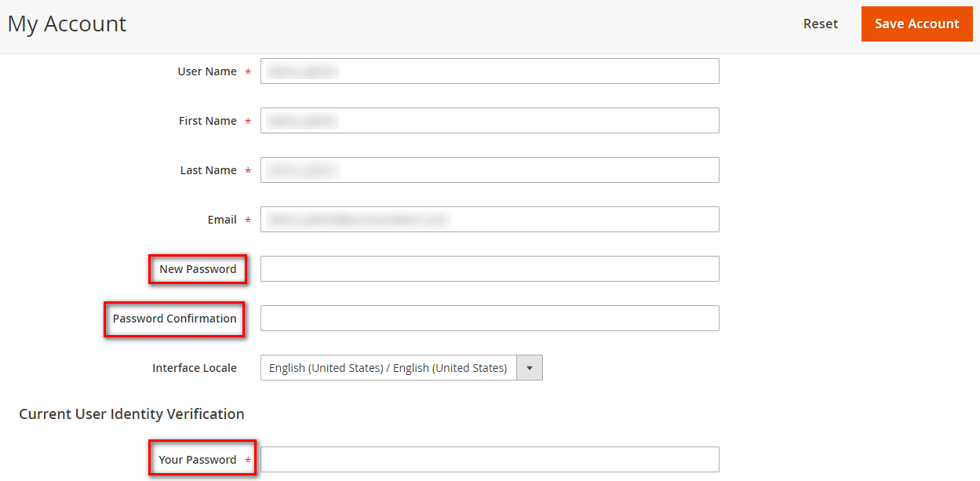Click the Reset button
Viewport: 980px width, 481px height.
click(x=820, y=24)
